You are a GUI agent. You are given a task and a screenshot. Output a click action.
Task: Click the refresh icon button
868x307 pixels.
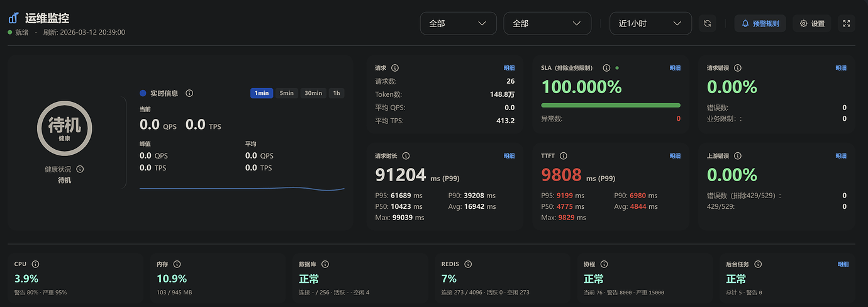coord(708,23)
